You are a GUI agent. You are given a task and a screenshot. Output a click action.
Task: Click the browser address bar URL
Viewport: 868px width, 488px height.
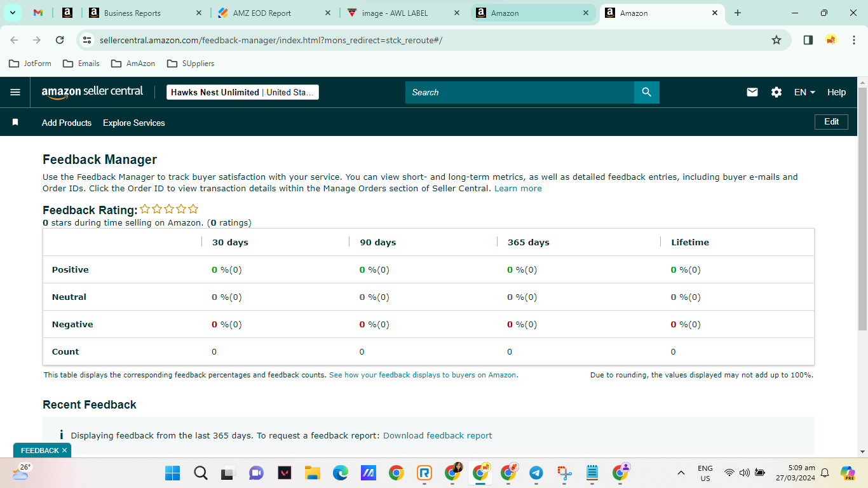coord(271,40)
